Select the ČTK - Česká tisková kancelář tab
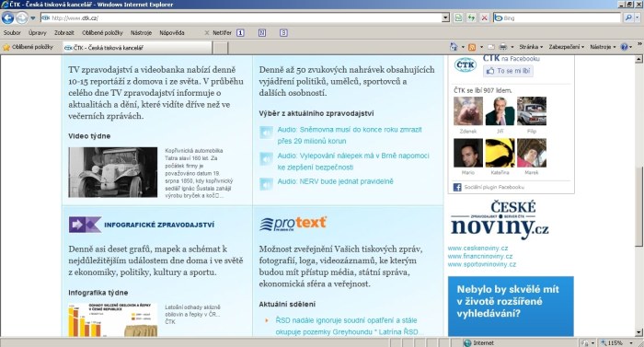 point(138,48)
